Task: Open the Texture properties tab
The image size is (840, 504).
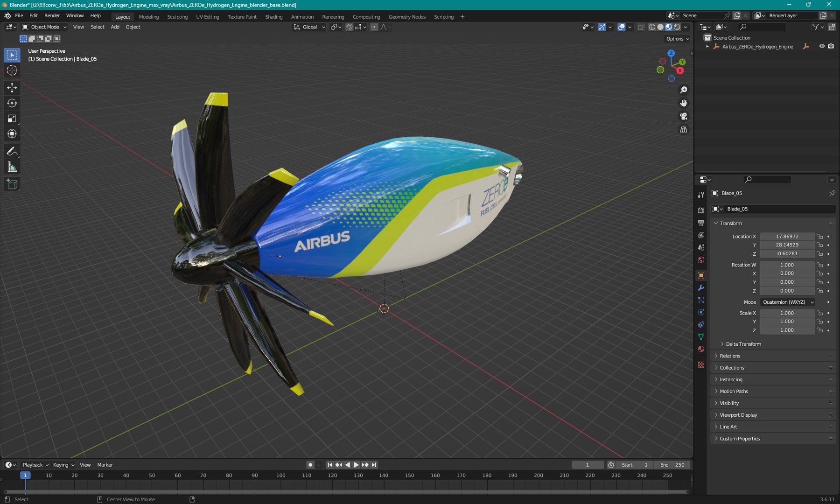Action: tap(701, 364)
